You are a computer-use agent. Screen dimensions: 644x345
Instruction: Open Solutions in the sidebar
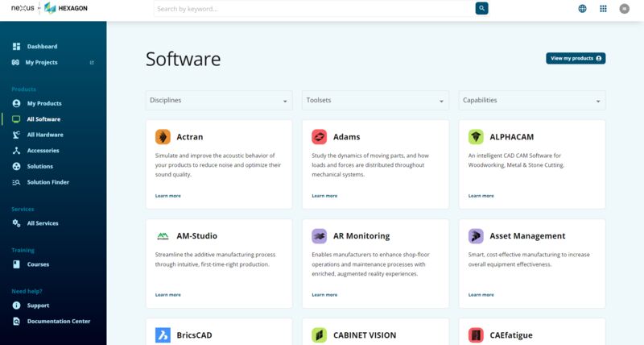pos(39,166)
